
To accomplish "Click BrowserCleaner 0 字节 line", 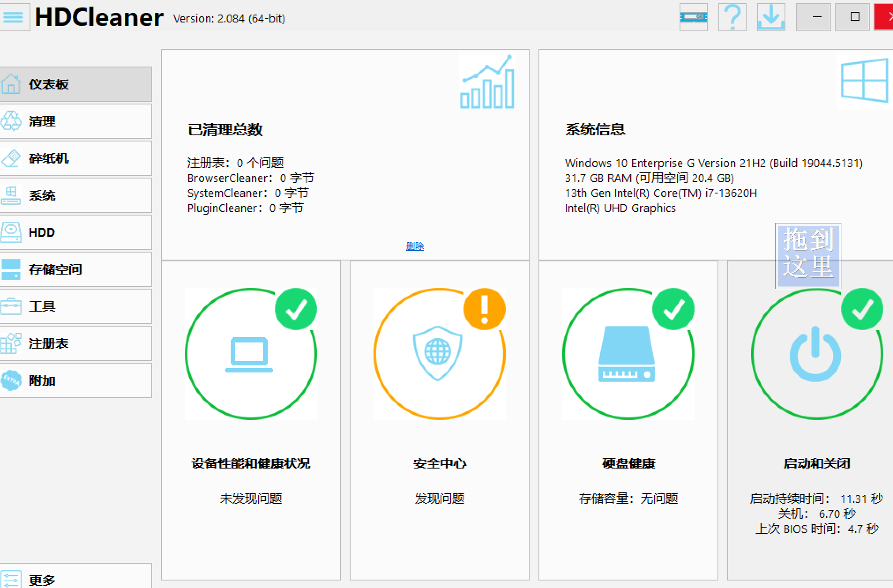I will point(250,178).
